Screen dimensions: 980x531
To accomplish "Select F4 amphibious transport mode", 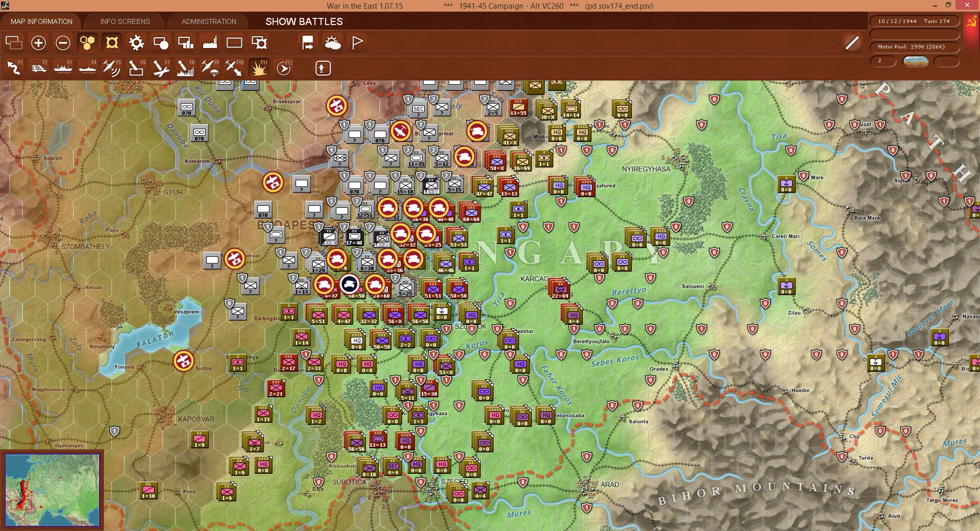I will [88, 68].
